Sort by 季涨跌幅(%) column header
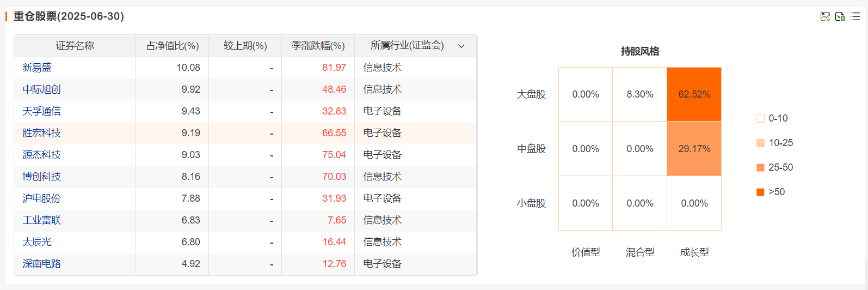 pos(318,46)
